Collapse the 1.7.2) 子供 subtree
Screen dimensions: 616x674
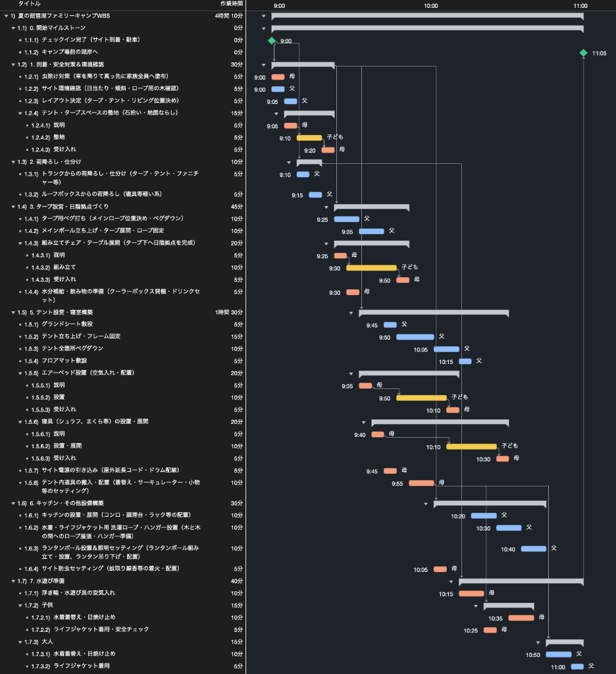(x=20, y=606)
